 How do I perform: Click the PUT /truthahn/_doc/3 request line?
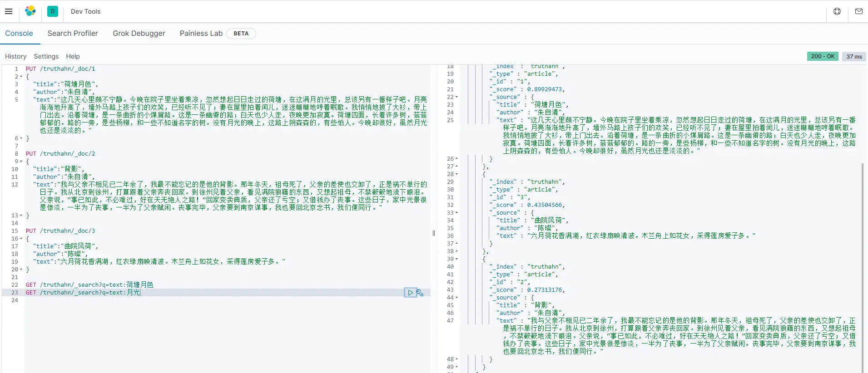[60, 231]
